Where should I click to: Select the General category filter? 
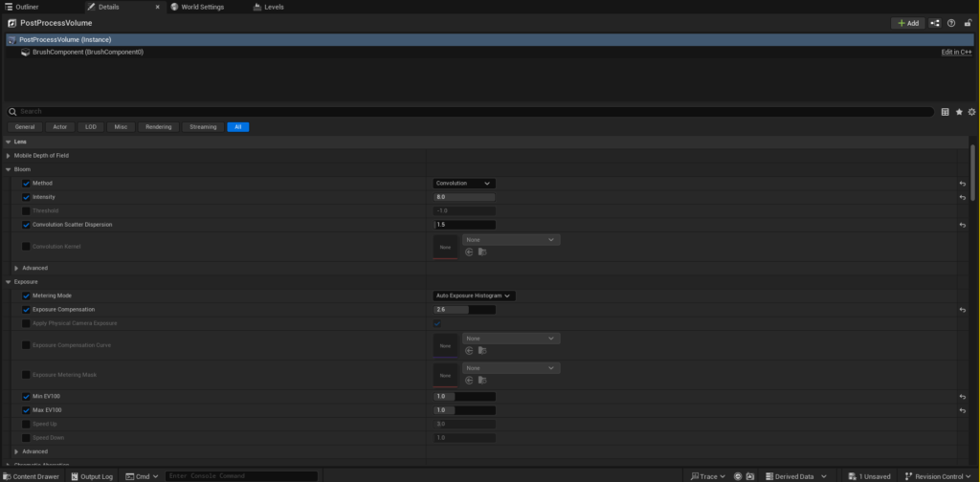[25, 127]
